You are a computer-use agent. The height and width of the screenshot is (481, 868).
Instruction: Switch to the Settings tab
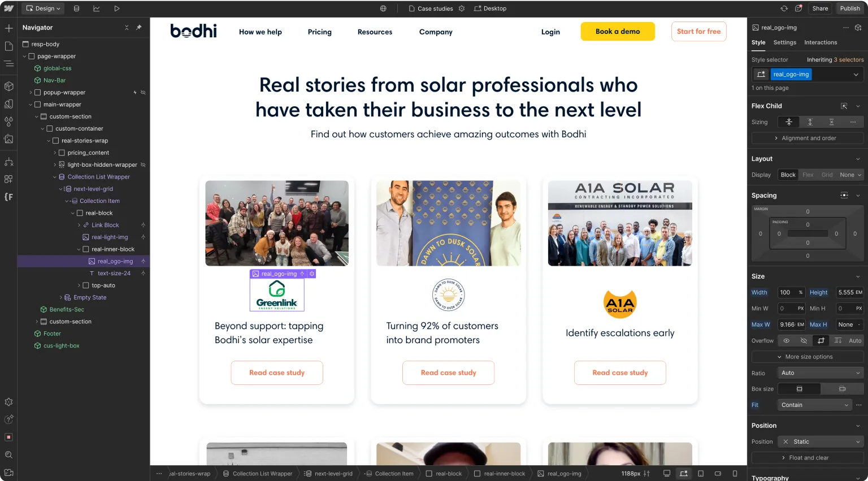point(784,42)
